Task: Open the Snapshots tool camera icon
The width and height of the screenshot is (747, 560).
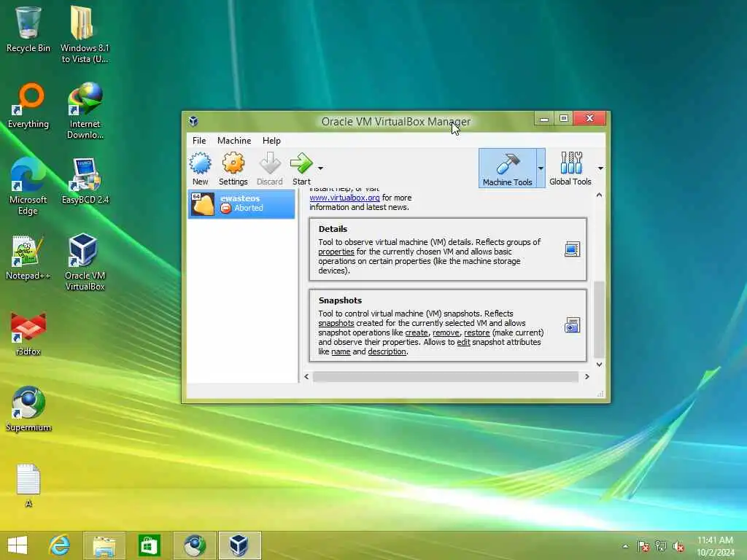Action: click(x=572, y=325)
